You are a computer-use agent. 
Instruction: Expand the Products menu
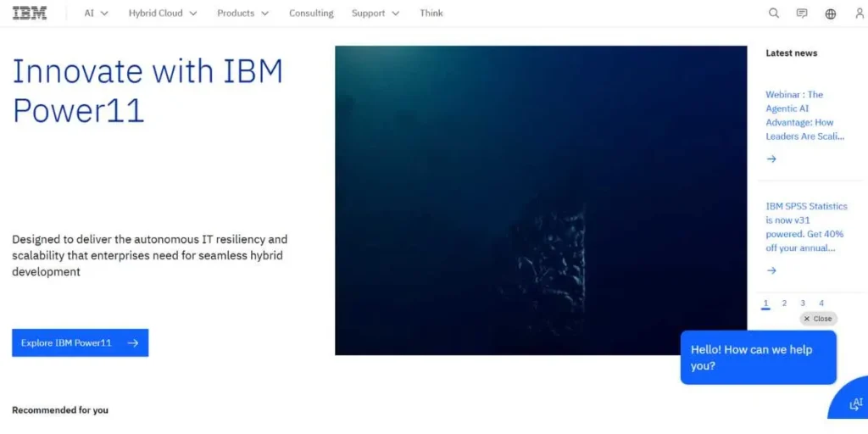click(x=243, y=14)
